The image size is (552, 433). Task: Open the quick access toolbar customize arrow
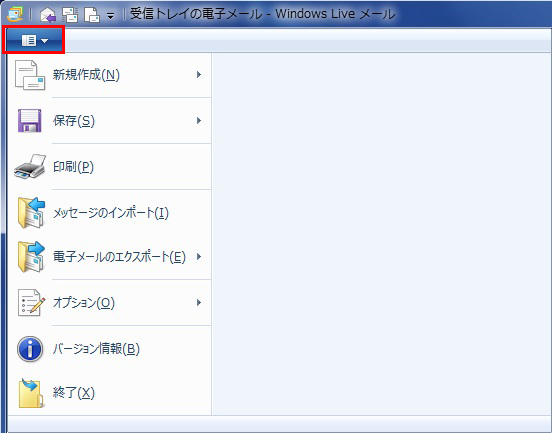(111, 16)
